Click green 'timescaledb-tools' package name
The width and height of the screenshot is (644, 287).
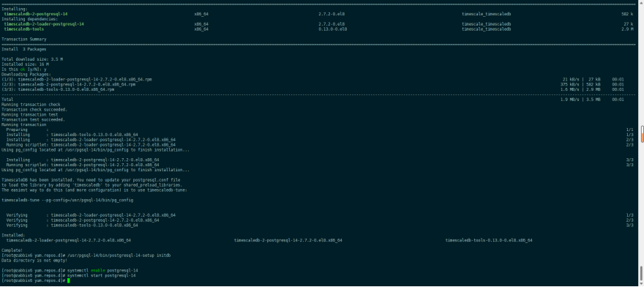24,29
